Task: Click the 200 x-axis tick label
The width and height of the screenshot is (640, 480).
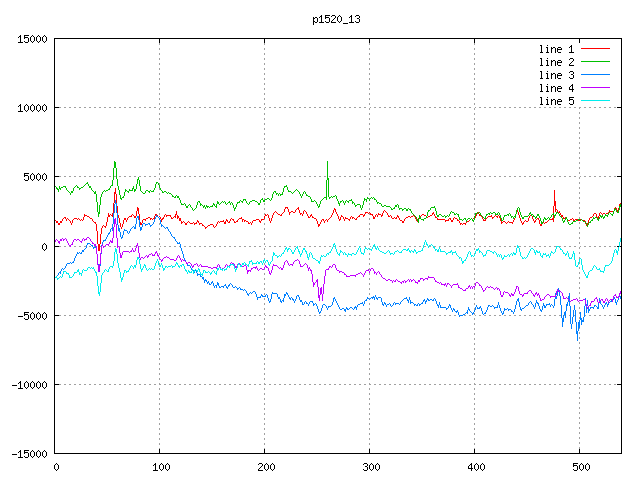Action: pyautogui.click(x=265, y=467)
